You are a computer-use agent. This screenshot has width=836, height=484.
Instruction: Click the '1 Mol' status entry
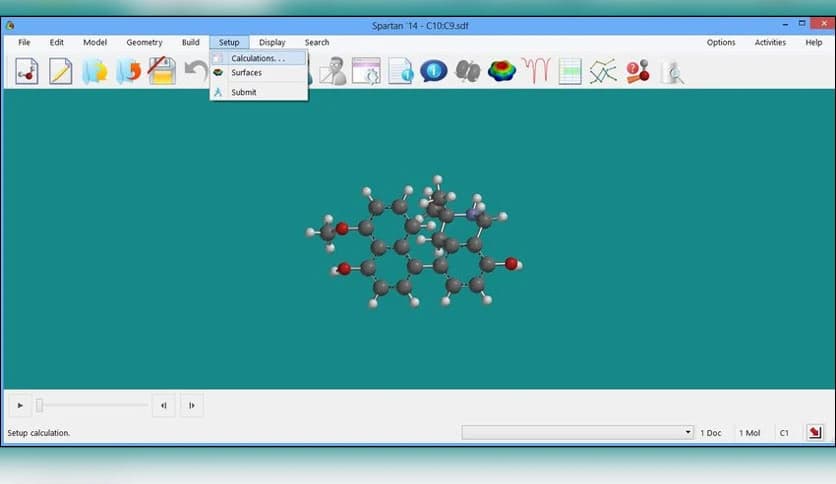pyautogui.click(x=749, y=433)
